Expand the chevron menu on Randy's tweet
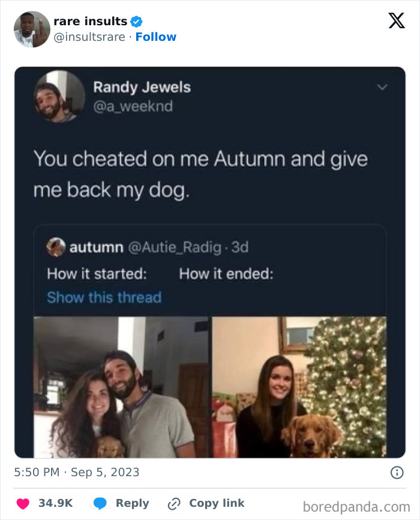The image size is (420, 520). pos(382,87)
